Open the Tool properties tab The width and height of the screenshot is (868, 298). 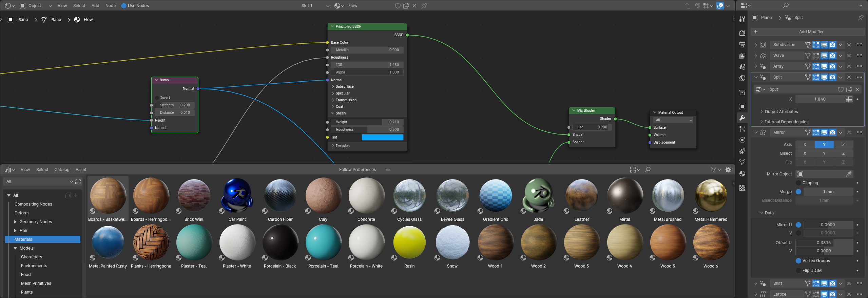(x=742, y=19)
